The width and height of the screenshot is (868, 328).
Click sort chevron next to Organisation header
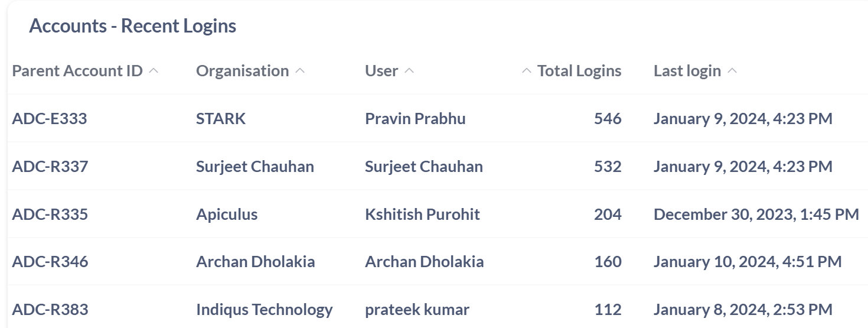[300, 71]
